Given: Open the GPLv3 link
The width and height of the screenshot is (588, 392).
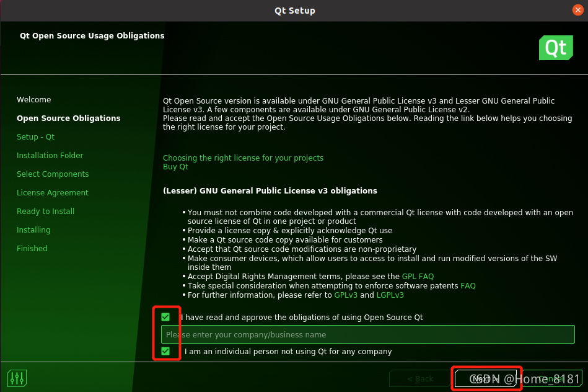Looking at the screenshot, I should pos(346,295).
